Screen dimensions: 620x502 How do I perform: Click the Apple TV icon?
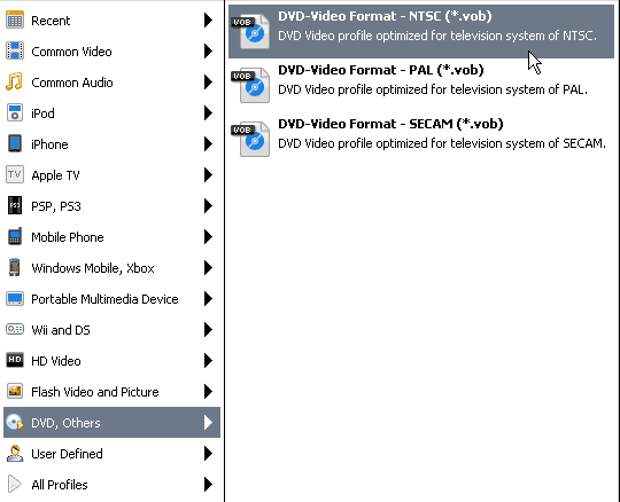click(15, 175)
